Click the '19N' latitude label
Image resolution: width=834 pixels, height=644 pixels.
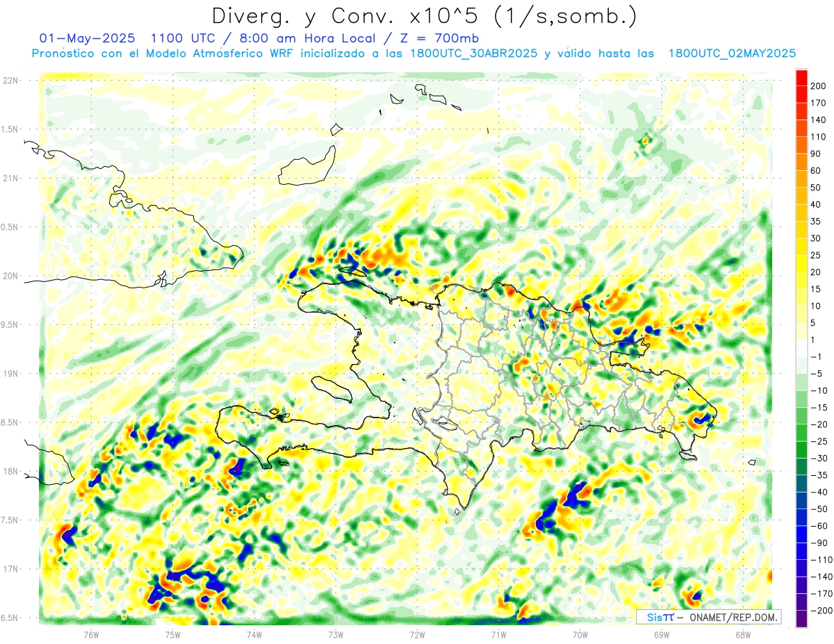(10, 374)
